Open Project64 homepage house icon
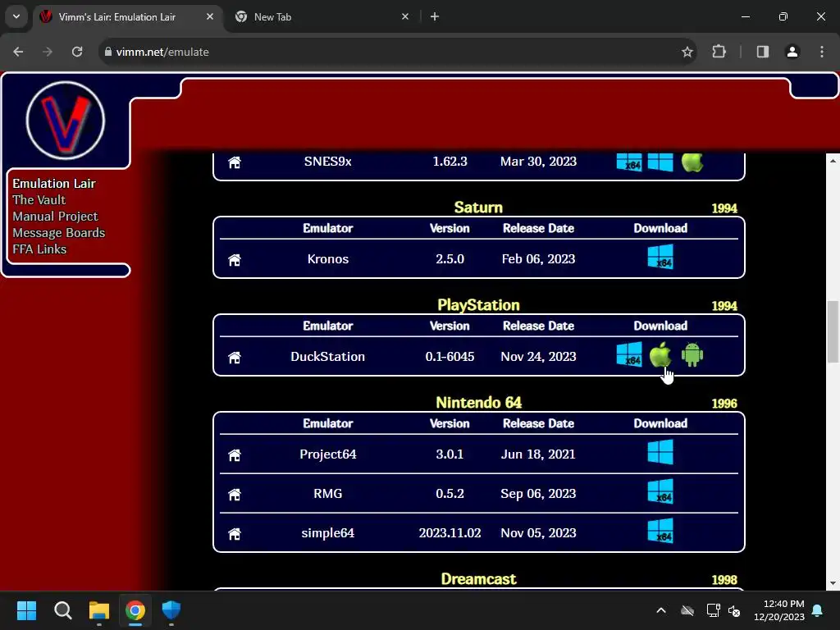840x630 pixels. tap(234, 454)
